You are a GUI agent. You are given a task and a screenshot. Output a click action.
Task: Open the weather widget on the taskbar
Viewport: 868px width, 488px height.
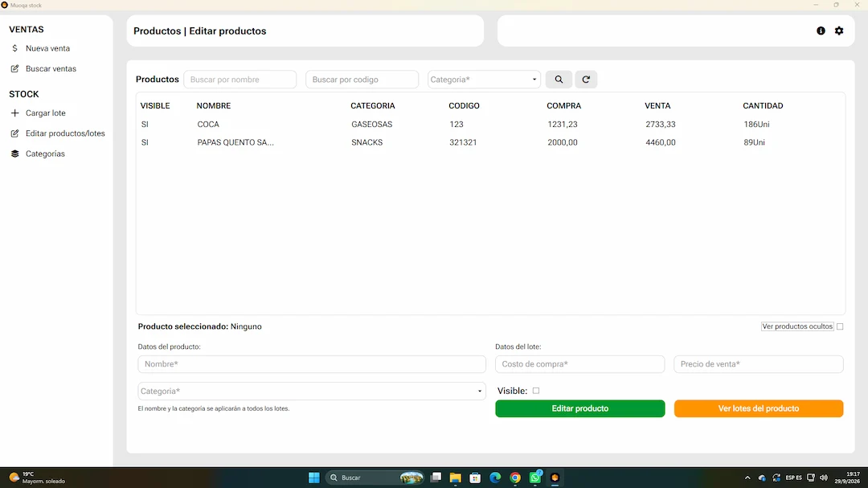tap(36, 478)
